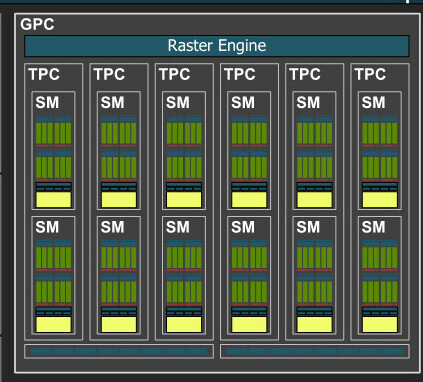Click yellow block in leftmost TPC's upper SM
Screen dimensions: 423x382
pyautogui.click(x=53, y=199)
